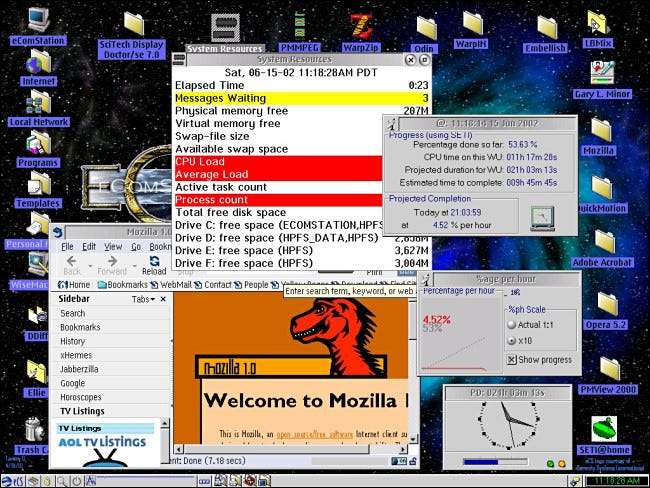Screen dimensions: 650x488
Task: Expand the TV Listings sidebar panel
Action: 82,411
